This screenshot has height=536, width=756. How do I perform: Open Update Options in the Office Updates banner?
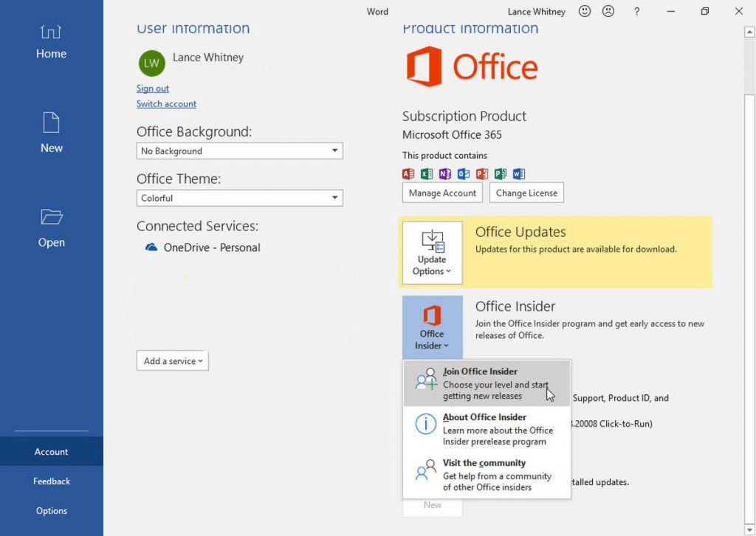pyautogui.click(x=432, y=252)
